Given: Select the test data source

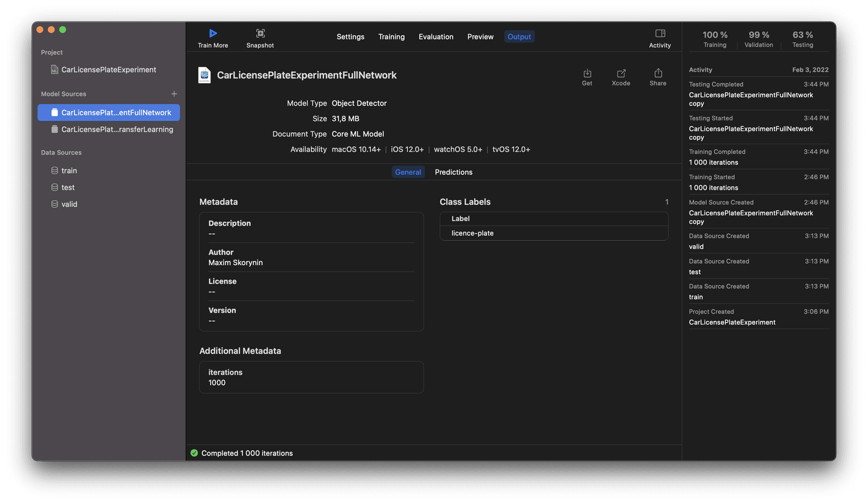Looking at the screenshot, I should click(x=67, y=187).
